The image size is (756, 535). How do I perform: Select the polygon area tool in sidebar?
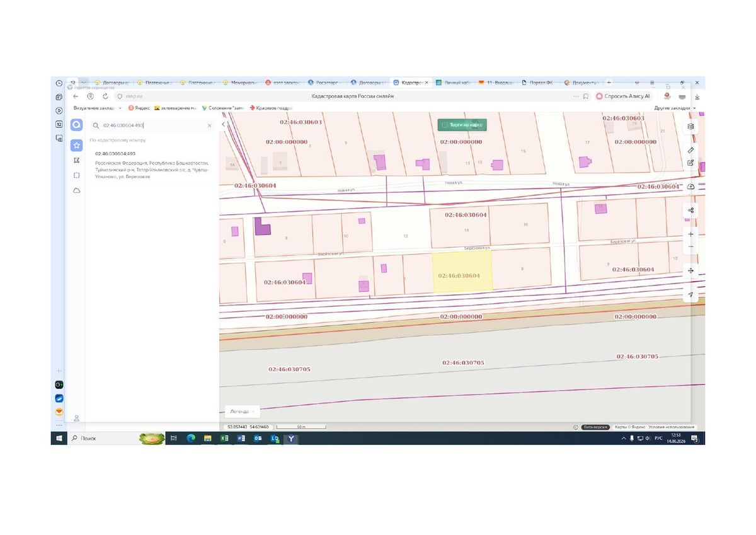pyautogui.click(x=76, y=161)
